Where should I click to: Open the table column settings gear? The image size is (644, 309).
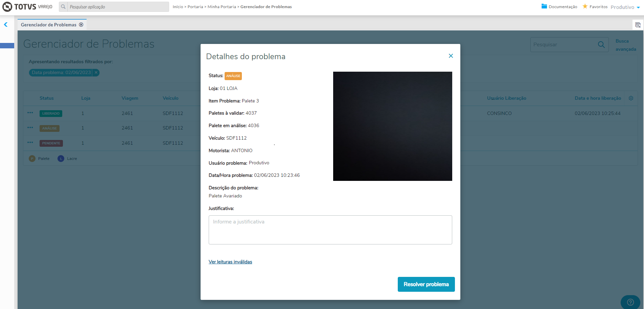click(631, 98)
